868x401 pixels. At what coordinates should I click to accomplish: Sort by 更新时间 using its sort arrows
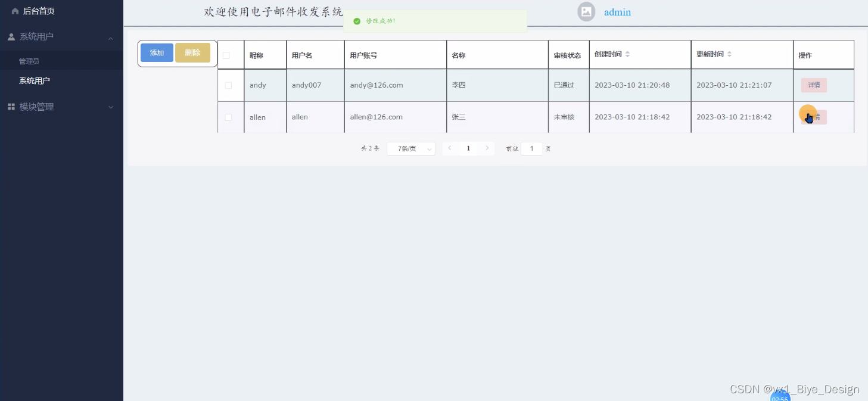729,54
